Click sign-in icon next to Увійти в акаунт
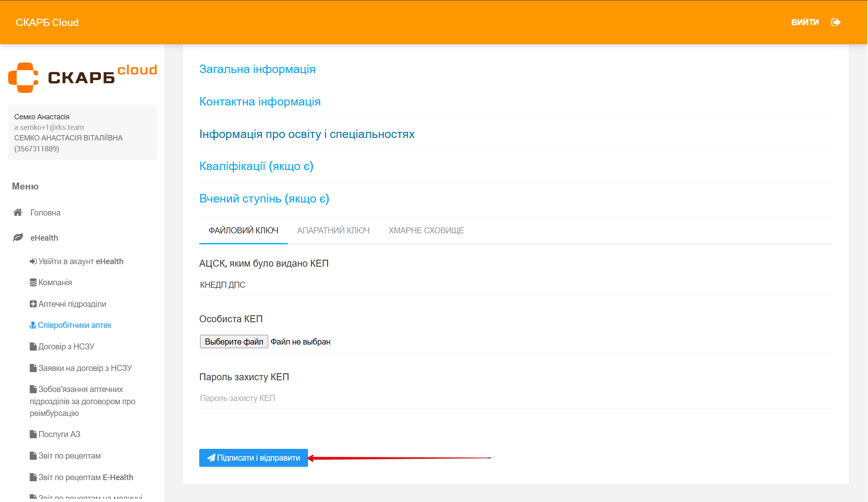Screen dimensions: 868x502 [x=33, y=261]
